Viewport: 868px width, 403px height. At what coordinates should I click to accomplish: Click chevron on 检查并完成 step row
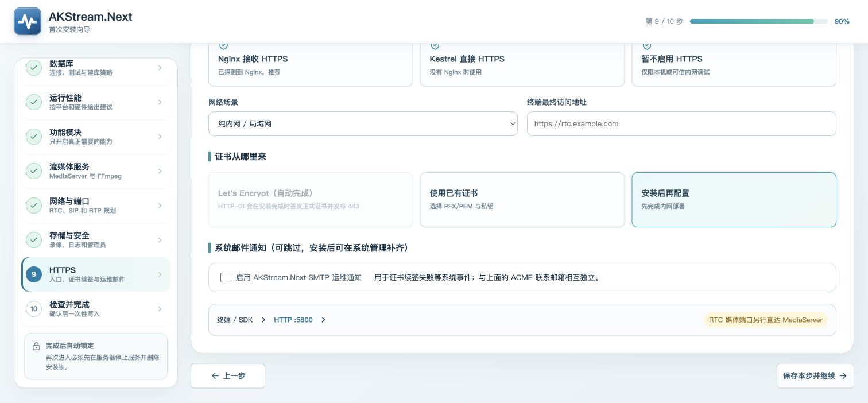tap(160, 309)
